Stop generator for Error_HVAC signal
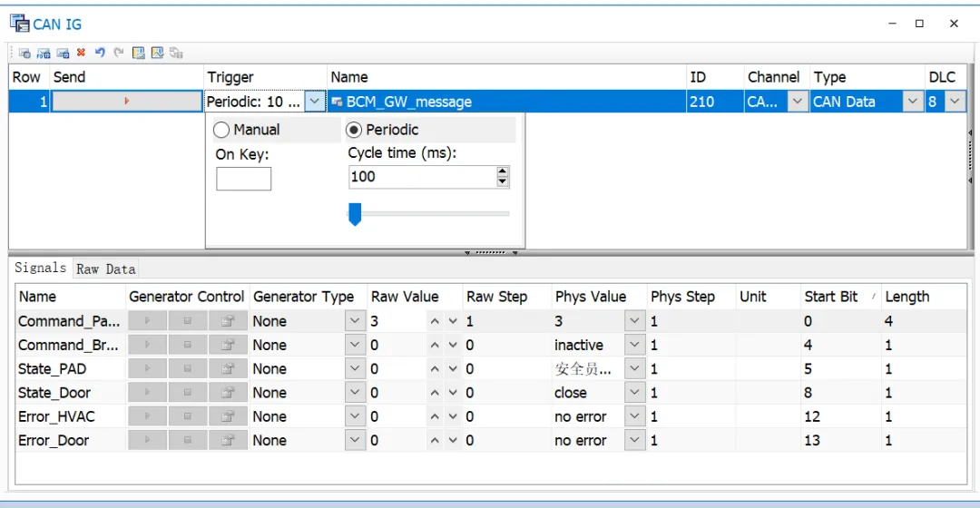Screen dimensions: 980x508 [188, 416]
